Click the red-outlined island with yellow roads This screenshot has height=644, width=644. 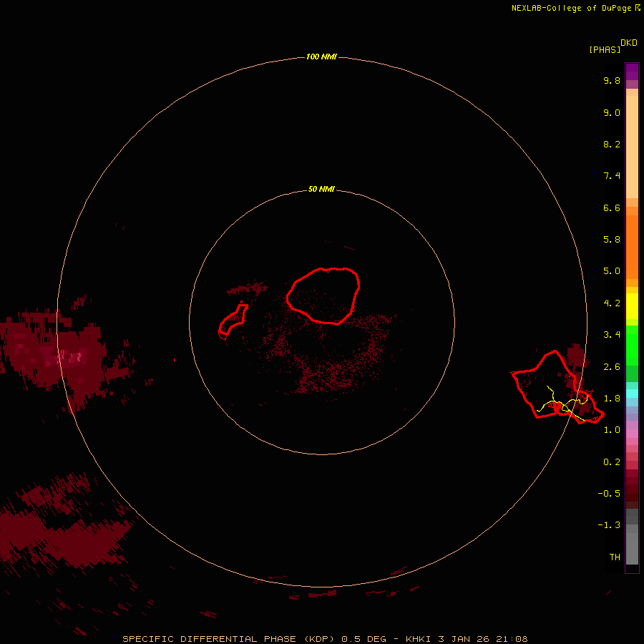pos(557,387)
